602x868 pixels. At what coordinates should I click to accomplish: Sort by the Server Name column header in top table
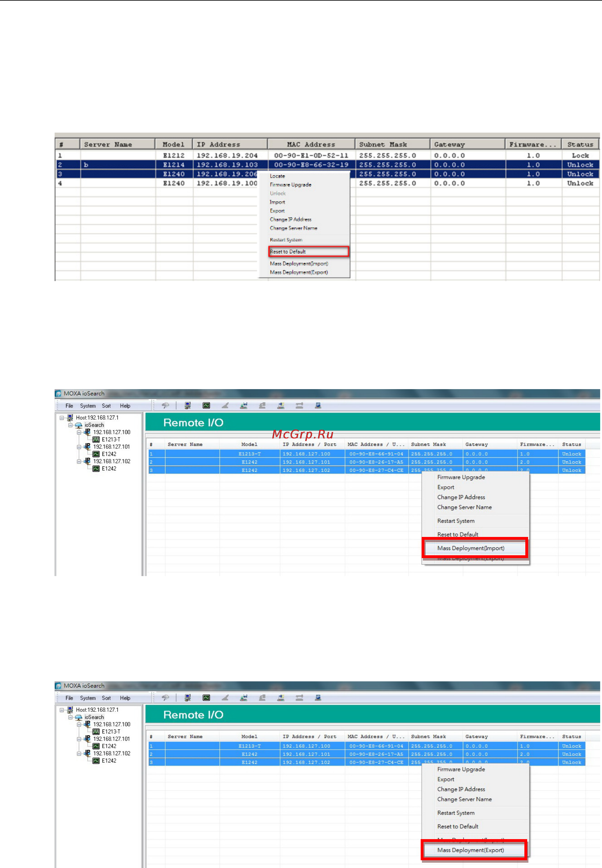(117, 144)
